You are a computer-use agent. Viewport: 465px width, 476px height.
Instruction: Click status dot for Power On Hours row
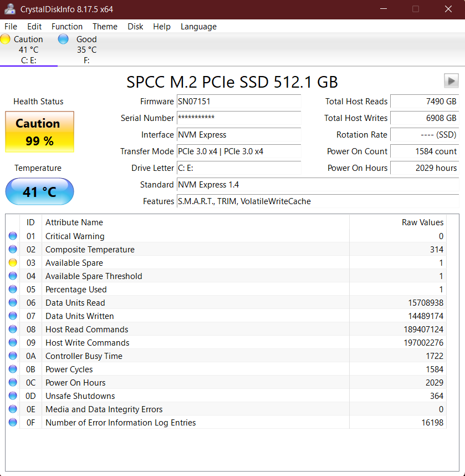point(13,382)
